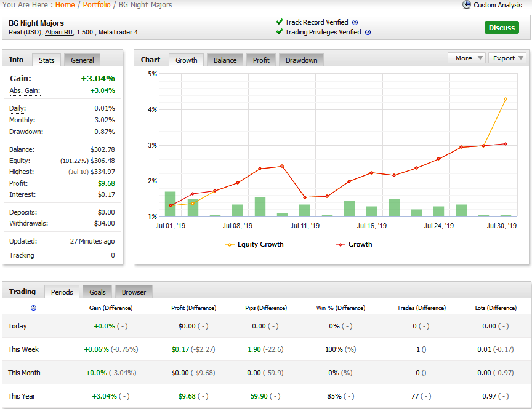Click green checkmark beside Track Record Verified
Viewport: 532px width, 409px height.
coord(279,22)
